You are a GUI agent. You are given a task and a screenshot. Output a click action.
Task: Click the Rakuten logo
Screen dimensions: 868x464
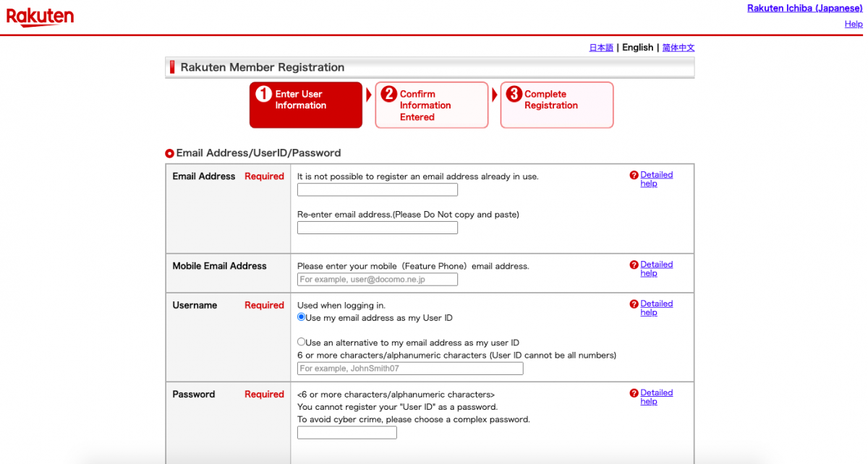pos(41,17)
